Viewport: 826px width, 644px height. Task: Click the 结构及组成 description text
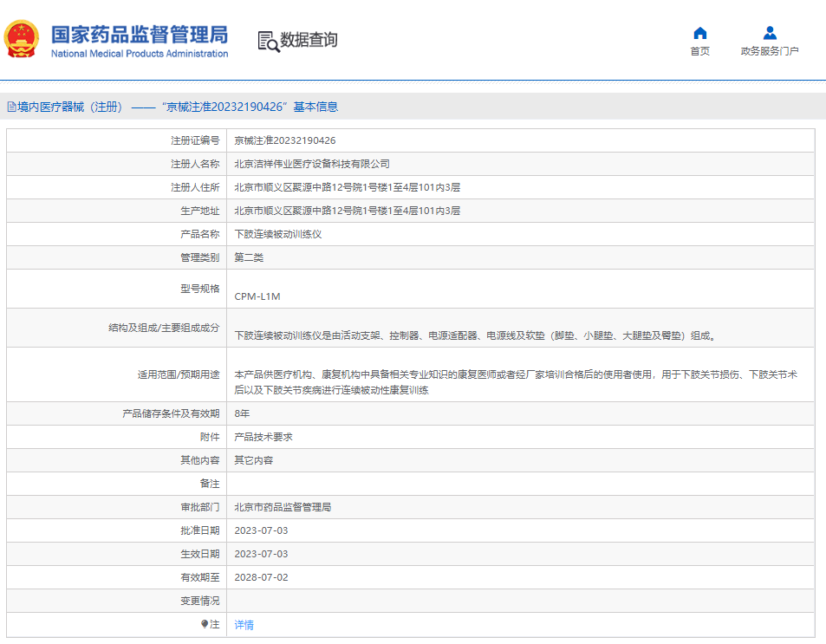point(476,335)
